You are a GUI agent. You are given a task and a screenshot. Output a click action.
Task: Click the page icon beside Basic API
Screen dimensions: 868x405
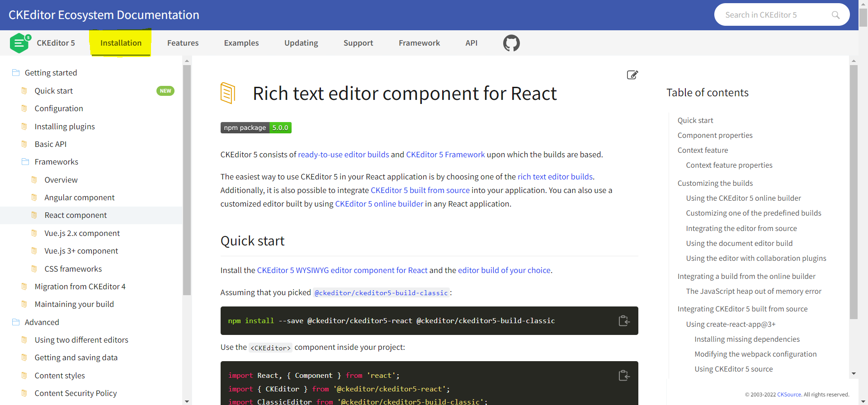pyautogui.click(x=24, y=144)
